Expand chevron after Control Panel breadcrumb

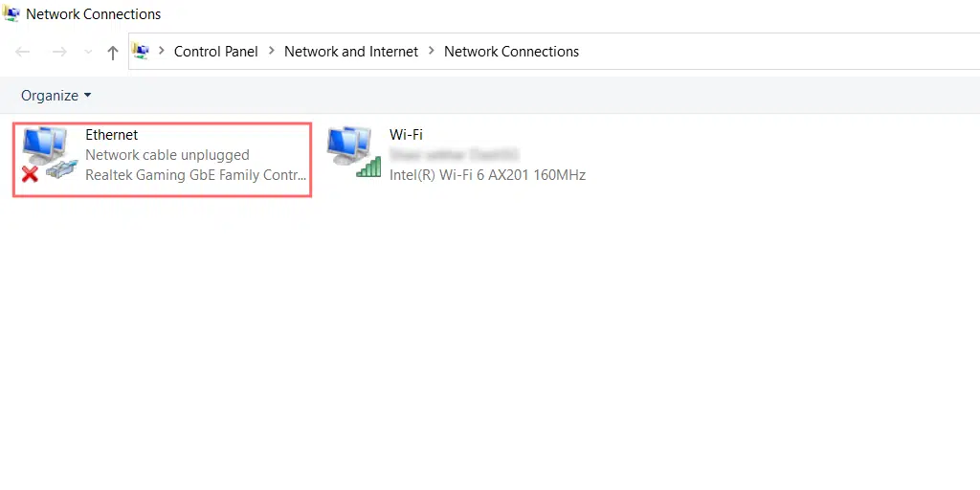pos(271,52)
